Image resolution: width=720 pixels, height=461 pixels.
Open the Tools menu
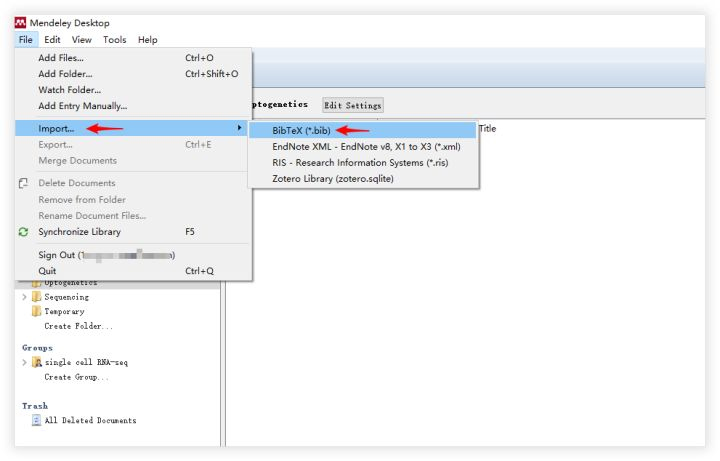114,40
